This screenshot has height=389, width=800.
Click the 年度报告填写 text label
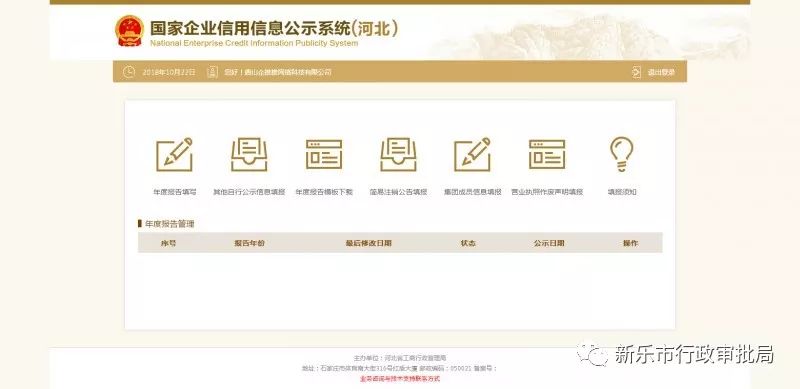pos(174,192)
